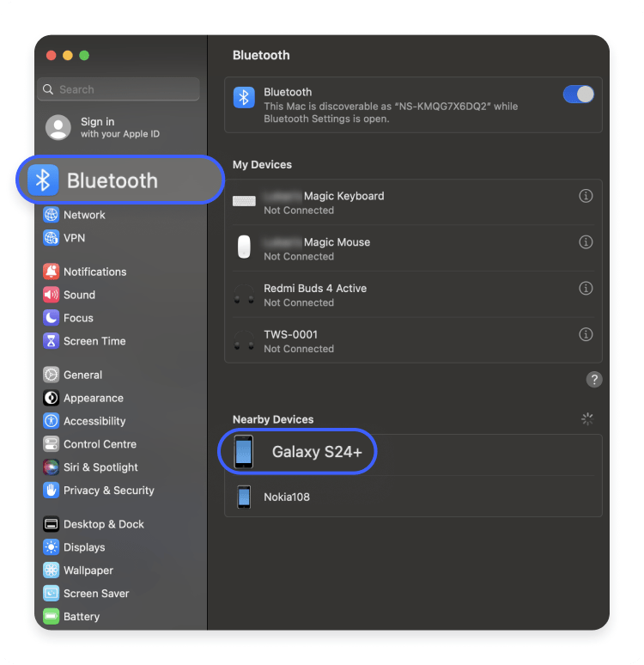Select the Magic Keyboard device name

(x=343, y=196)
